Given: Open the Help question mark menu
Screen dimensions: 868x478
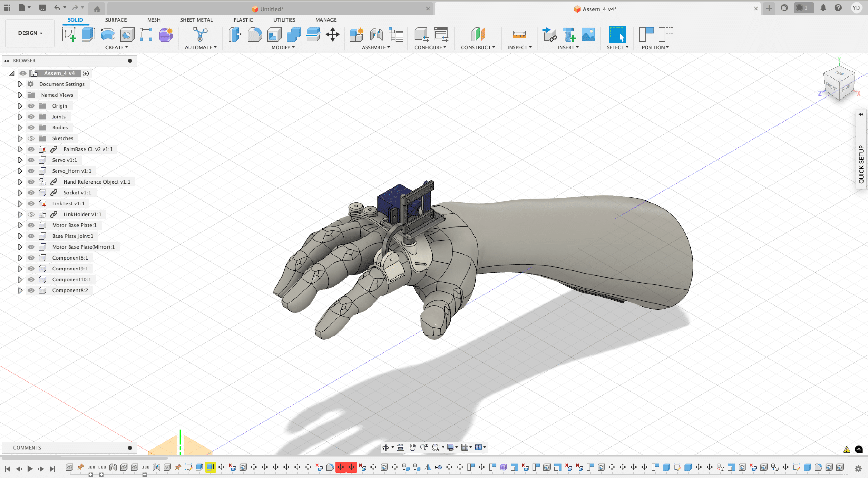Looking at the screenshot, I should click(x=838, y=8).
